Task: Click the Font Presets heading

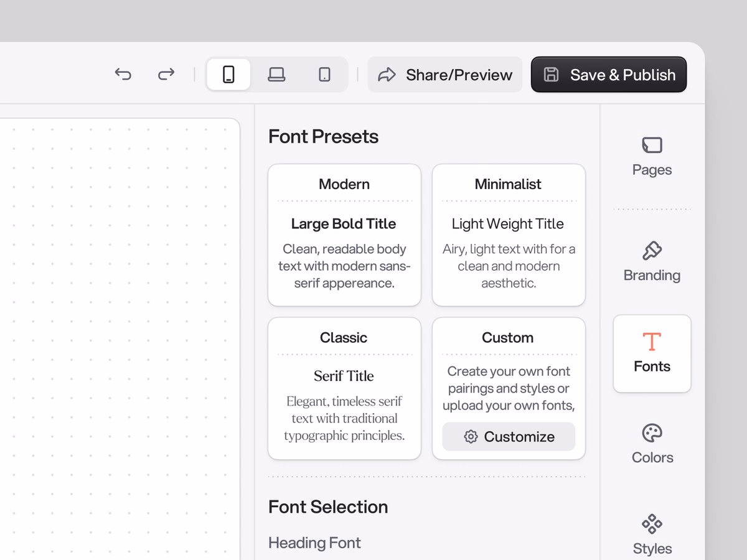Action: tap(323, 137)
